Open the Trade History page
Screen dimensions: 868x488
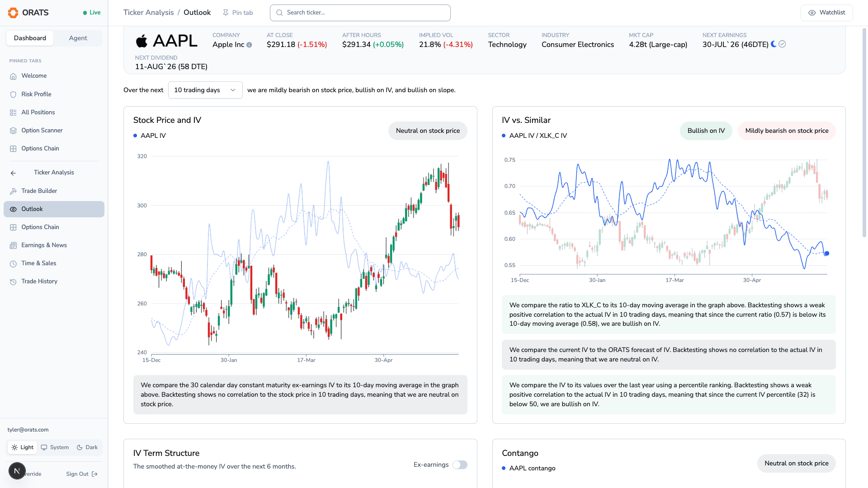54,281
